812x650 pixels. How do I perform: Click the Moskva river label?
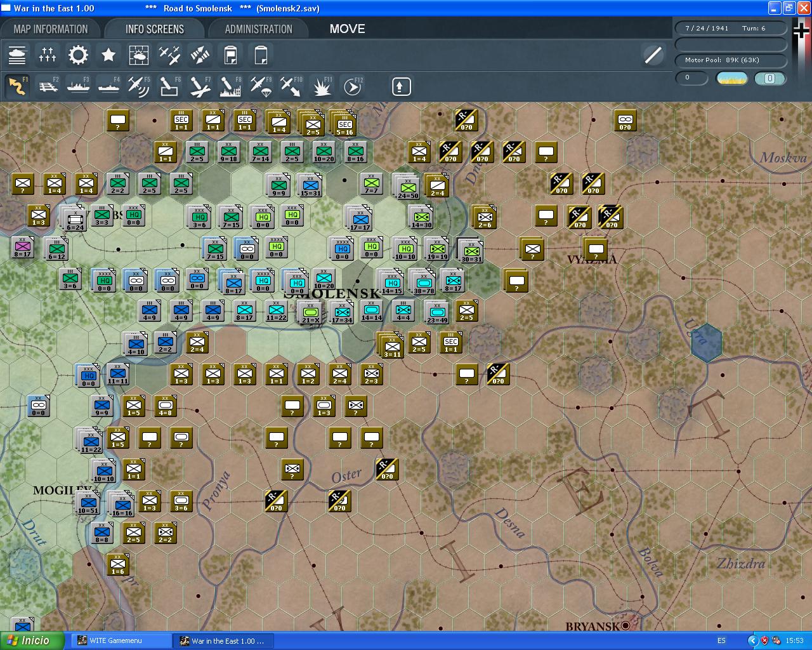tap(783, 157)
